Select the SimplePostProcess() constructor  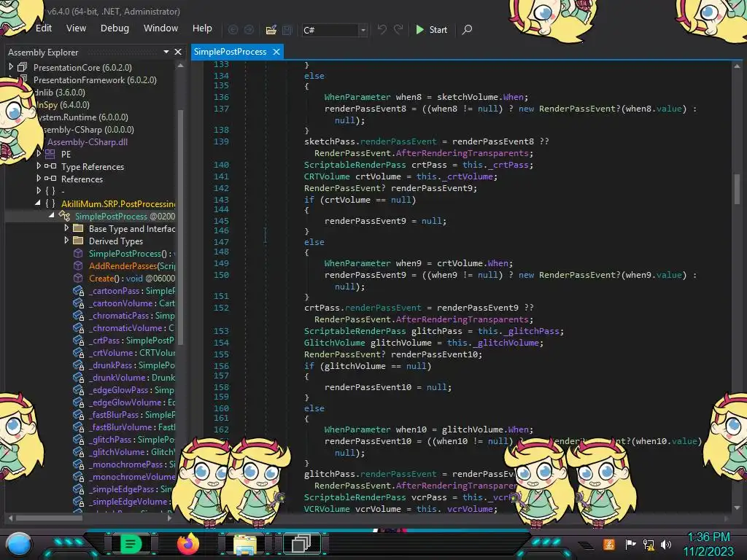pyautogui.click(x=131, y=254)
